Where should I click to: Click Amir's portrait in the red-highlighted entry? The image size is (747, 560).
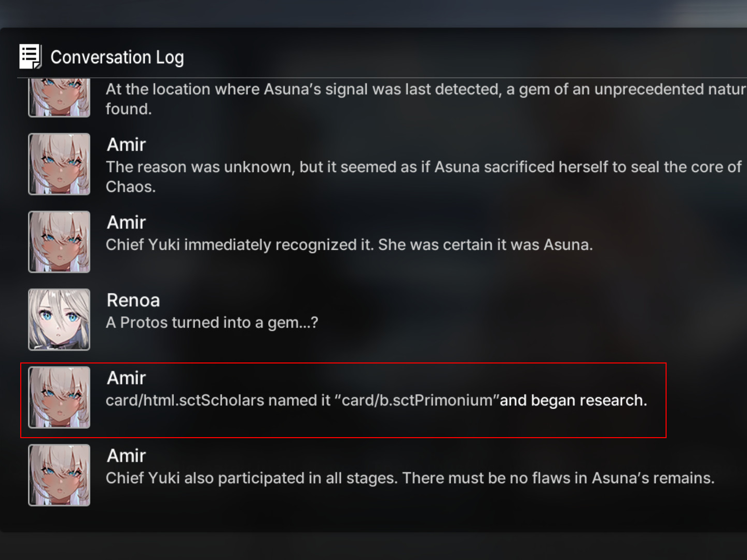(x=59, y=397)
